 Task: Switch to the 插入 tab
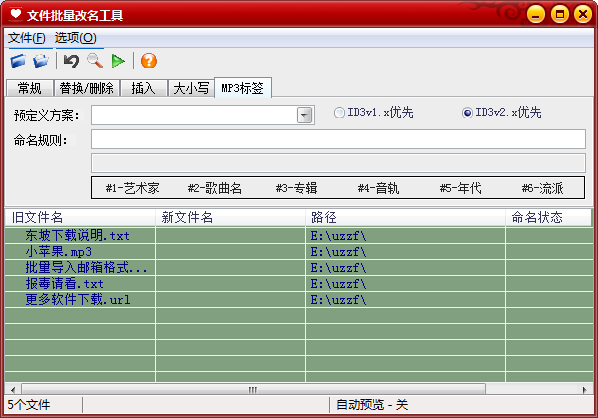[x=143, y=88]
